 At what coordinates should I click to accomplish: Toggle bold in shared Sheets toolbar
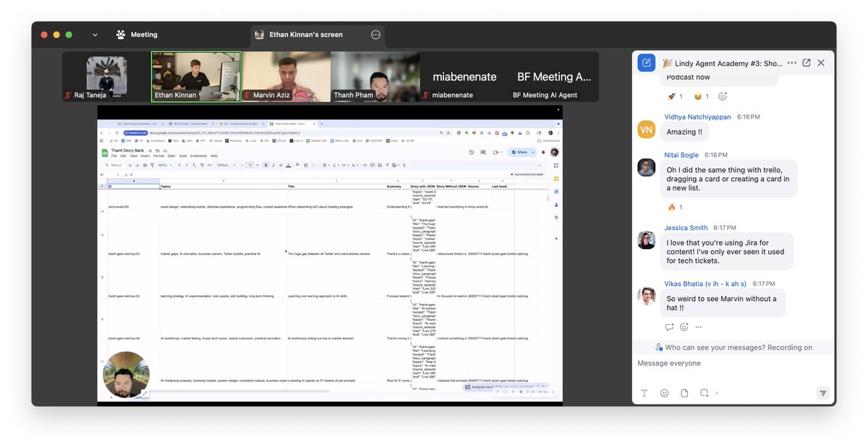pos(266,165)
